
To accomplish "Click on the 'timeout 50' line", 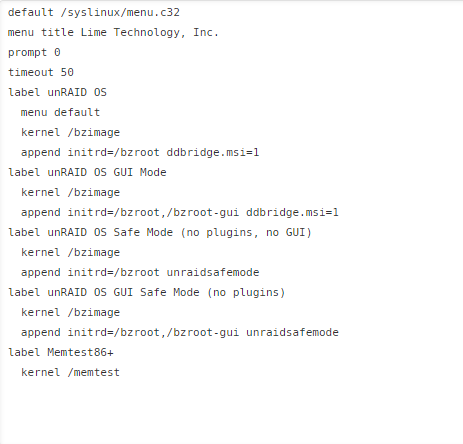I will click(41, 73).
